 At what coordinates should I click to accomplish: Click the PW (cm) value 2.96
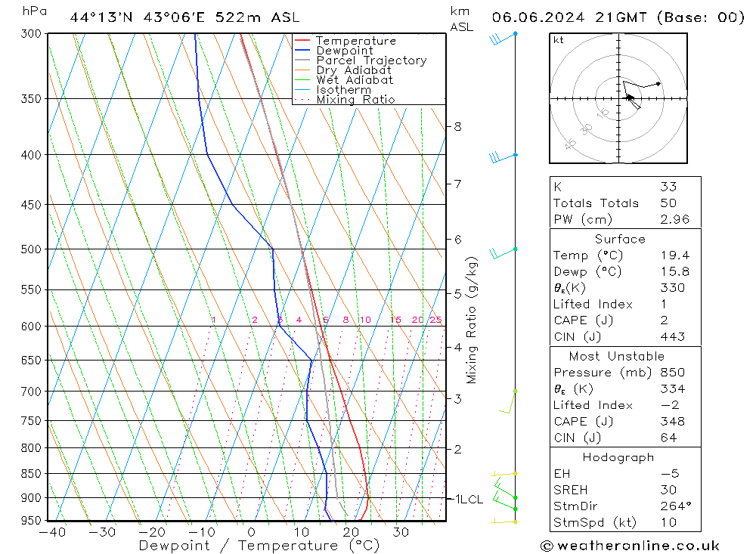click(674, 219)
